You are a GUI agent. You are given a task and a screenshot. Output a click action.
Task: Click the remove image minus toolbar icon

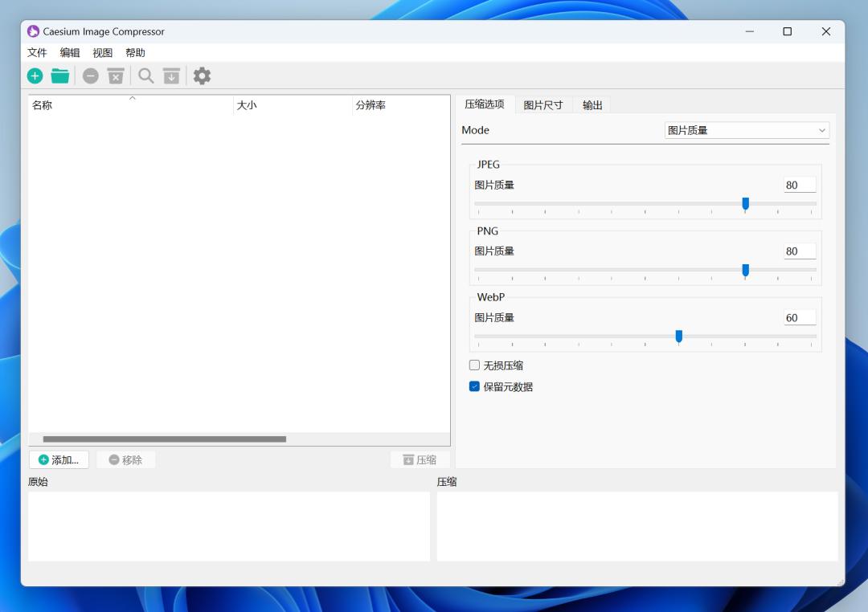coord(91,75)
